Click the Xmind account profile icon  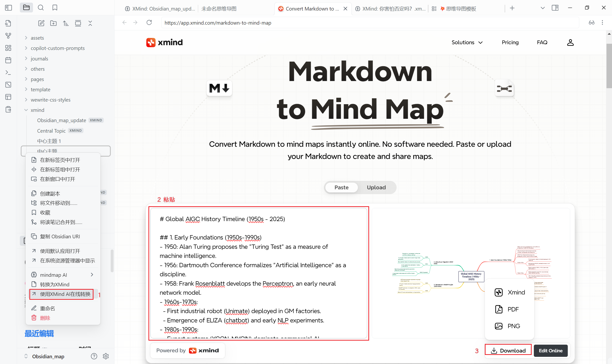(x=570, y=43)
